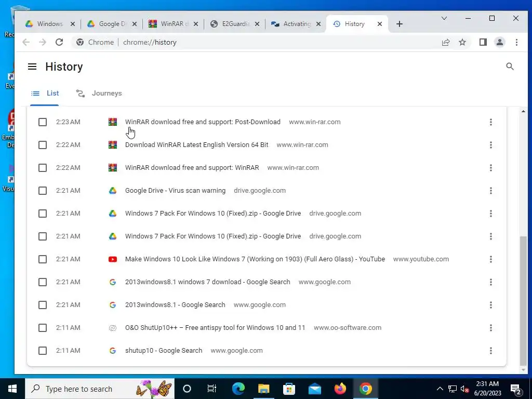The image size is (532, 399).
Task: Click the Cortana circle icon
Action: coord(187,389)
